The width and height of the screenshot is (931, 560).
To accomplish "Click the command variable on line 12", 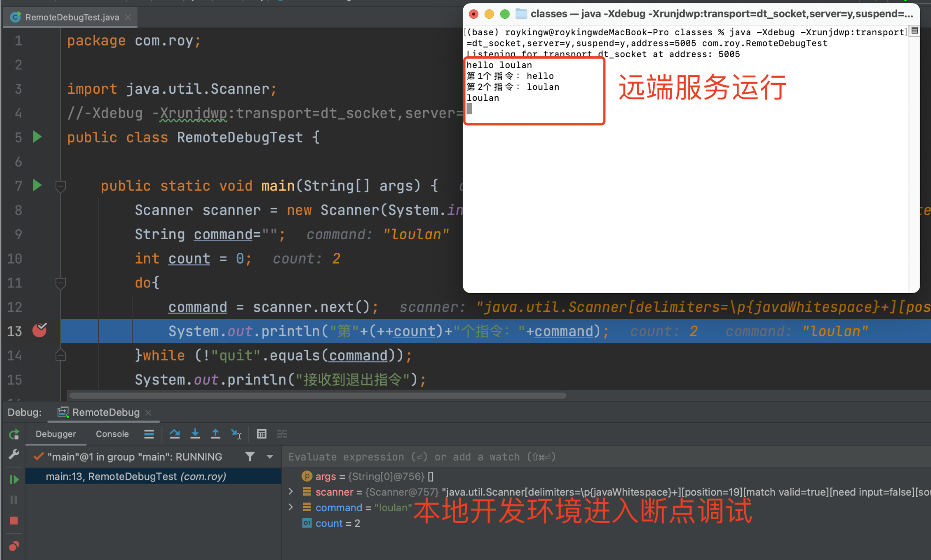I will [198, 307].
